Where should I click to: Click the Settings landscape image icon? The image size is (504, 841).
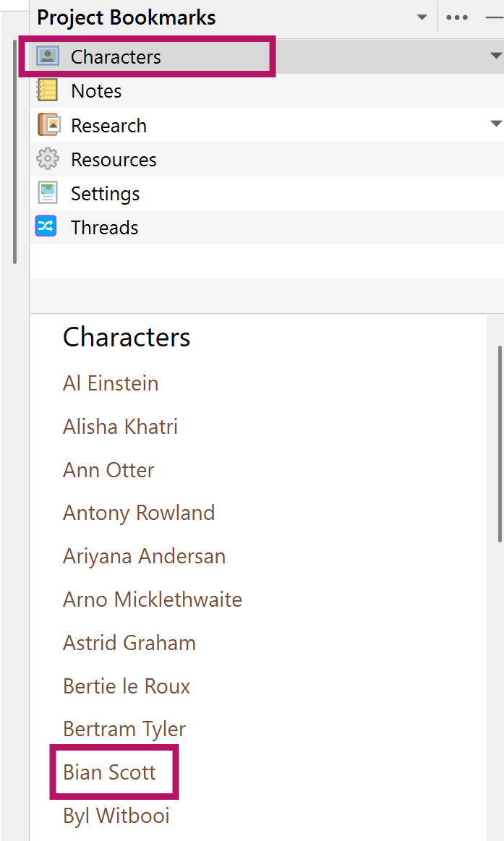(47, 193)
